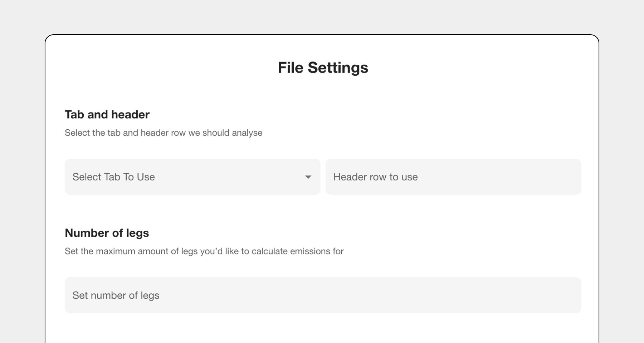Click inside the number of legs input
644x343 pixels.
322,295
